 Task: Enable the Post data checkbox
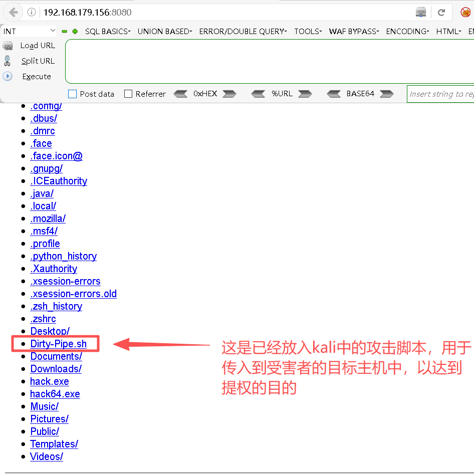72,94
